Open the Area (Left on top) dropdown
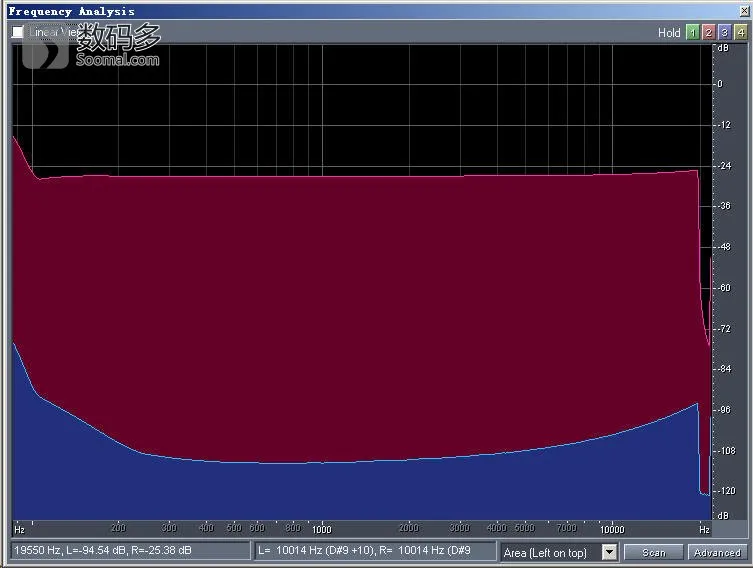This screenshot has height=568, width=753. click(609, 552)
